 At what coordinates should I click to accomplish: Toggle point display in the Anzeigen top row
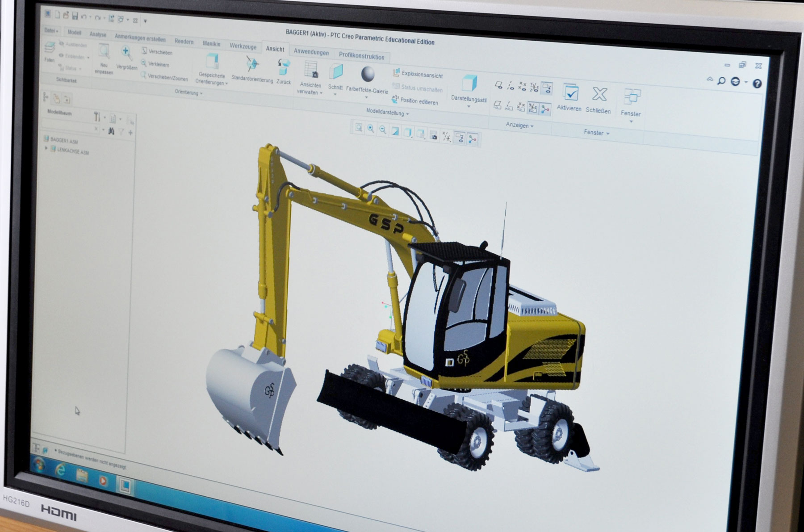coord(522,86)
